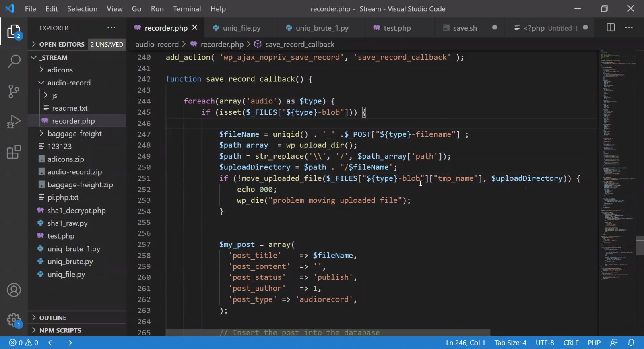The width and height of the screenshot is (644, 349).
Task: Click the horizontal scrollbar at editor bottom
Action: 328,333
